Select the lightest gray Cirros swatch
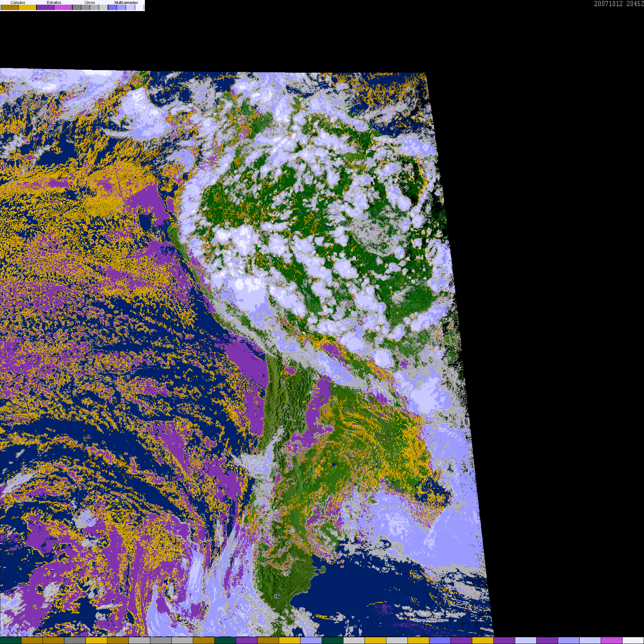 [103, 7]
